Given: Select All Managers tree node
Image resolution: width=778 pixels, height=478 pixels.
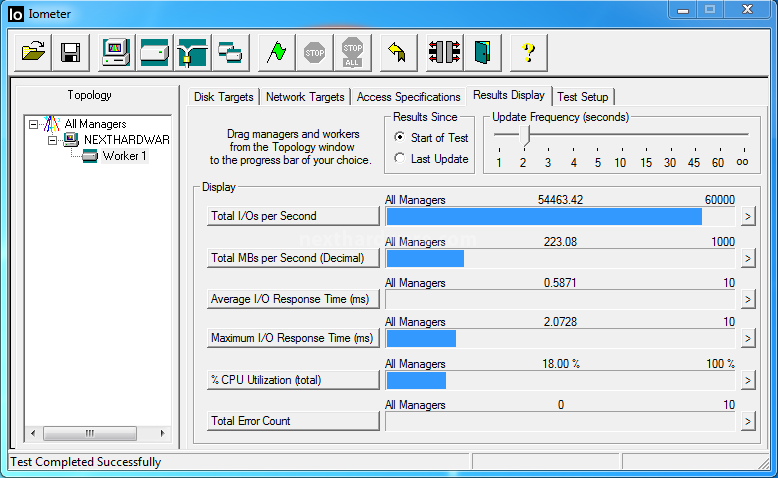Looking at the screenshot, I should pyautogui.click(x=95, y=124).
